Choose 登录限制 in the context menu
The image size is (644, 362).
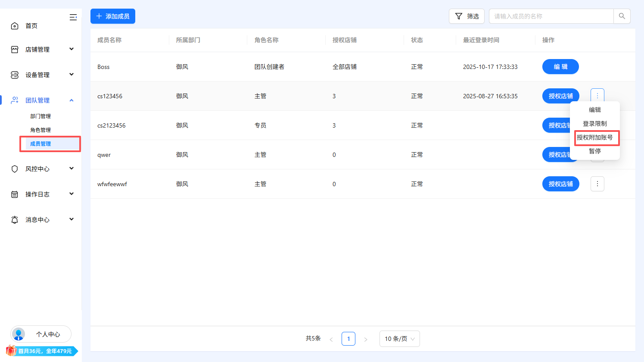[x=594, y=124]
